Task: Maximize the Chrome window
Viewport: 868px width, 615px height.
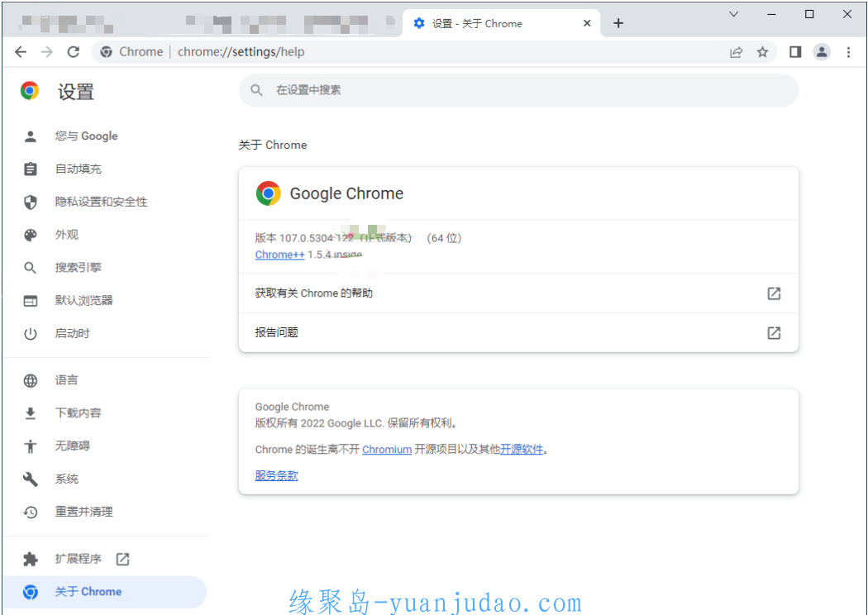Action: pyautogui.click(x=809, y=14)
